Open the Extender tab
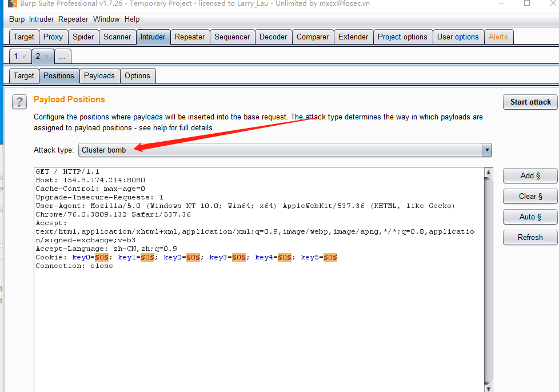 pos(353,37)
